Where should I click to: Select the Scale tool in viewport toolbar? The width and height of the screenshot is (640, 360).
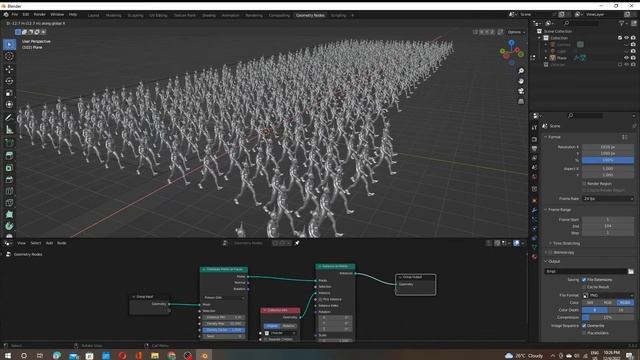coord(9,93)
